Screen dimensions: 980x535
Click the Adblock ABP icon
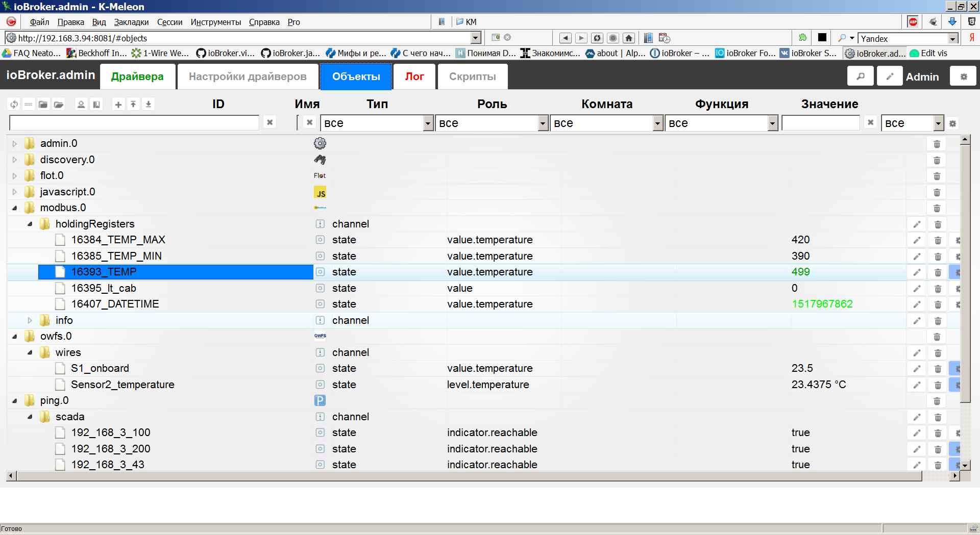pos(913,22)
